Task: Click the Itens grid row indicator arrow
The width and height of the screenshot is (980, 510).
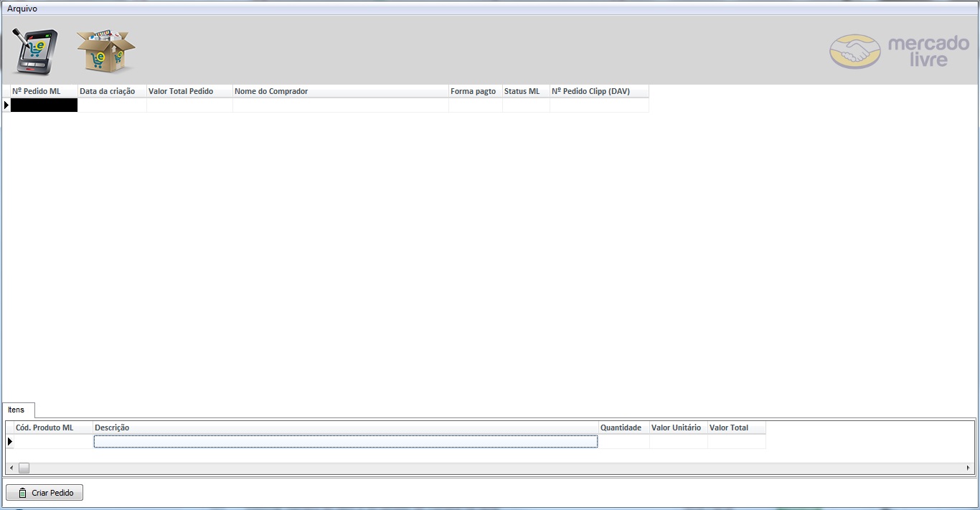Action: [x=10, y=441]
